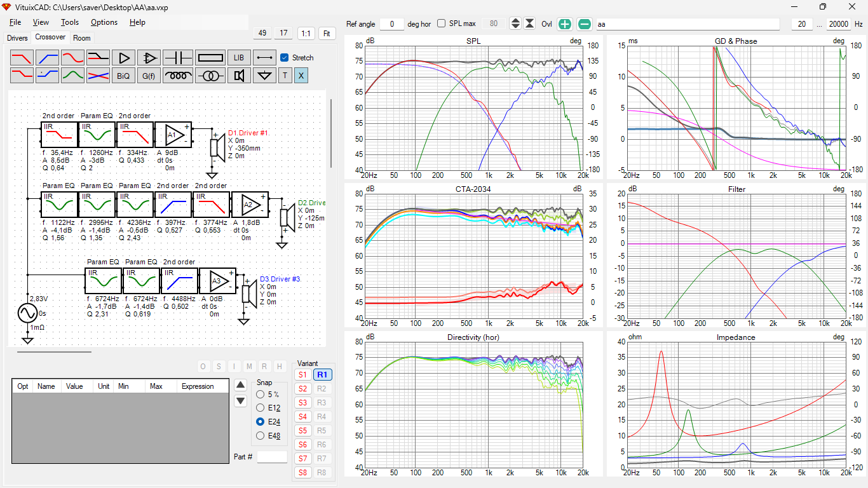Click the overlay name field containing aa
The image size is (868, 488).
pos(688,24)
